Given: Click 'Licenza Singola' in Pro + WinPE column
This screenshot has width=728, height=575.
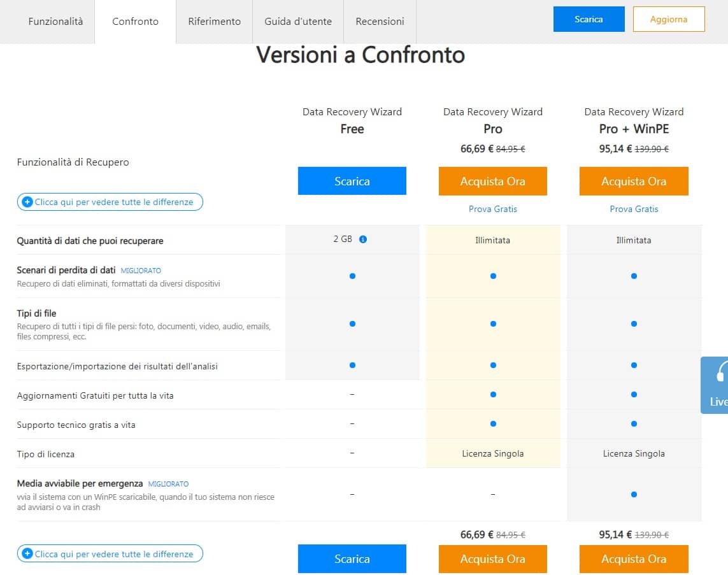Looking at the screenshot, I should click(634, 453).
